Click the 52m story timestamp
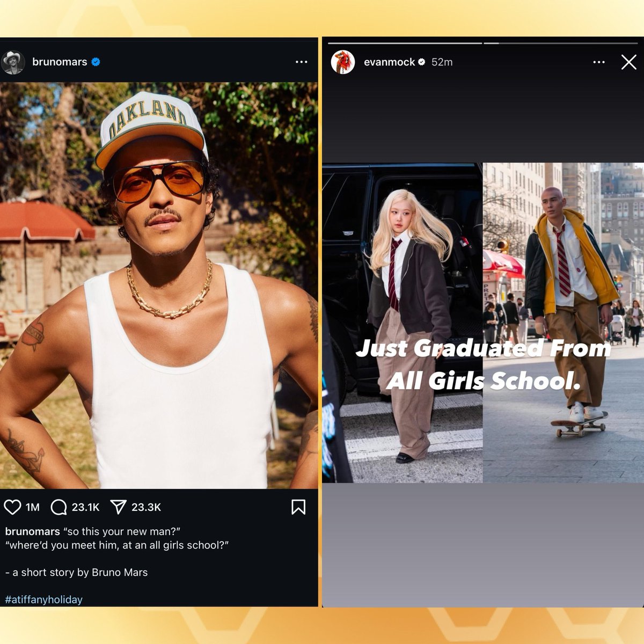The width and height of the screenshot is (644, 644). pos(442,62)
